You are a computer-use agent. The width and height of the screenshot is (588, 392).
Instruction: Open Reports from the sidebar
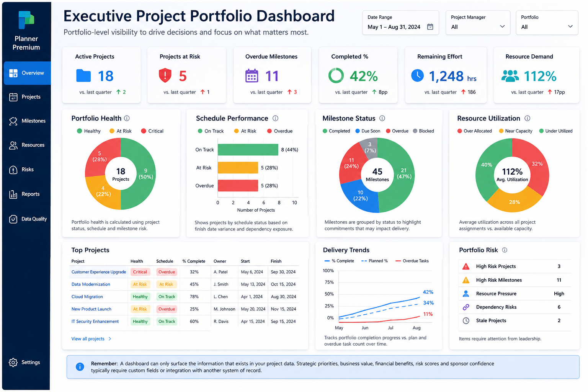[x=24, y=194]
